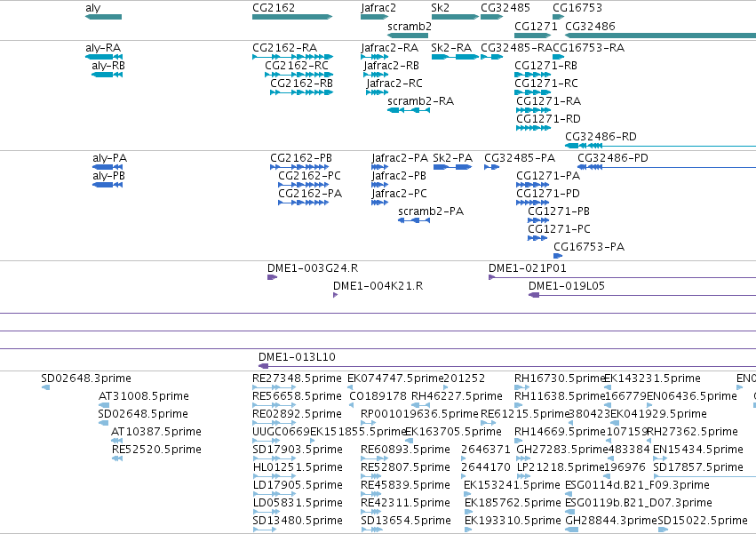Select the SD13480.5prime EST label
Viewport: 756px width, 534px height.
pos(298,522)
